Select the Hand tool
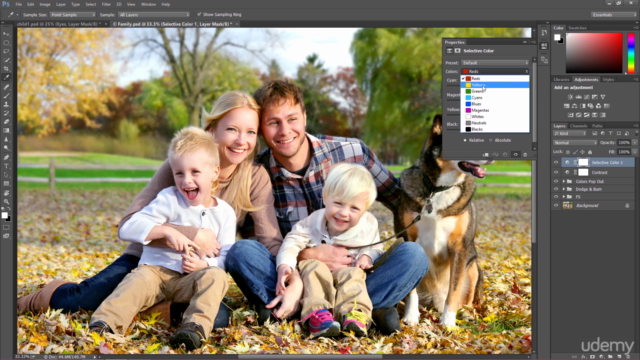The image size is (640, 360). (x=6, y=193)
